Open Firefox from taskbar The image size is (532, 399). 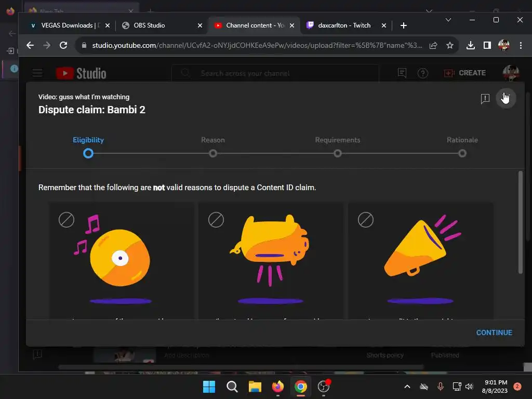278,387
